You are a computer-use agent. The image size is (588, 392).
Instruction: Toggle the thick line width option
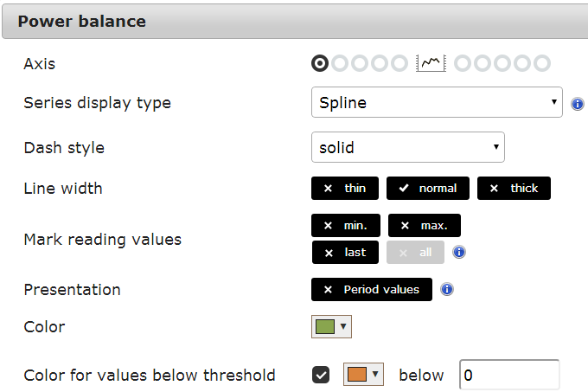click(x=514, y=188)
